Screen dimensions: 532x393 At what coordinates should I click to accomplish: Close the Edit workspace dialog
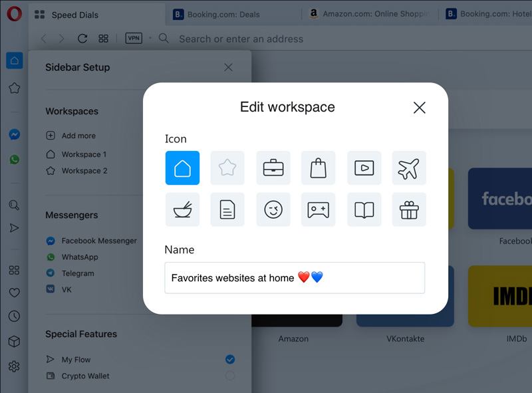point(420,108)
